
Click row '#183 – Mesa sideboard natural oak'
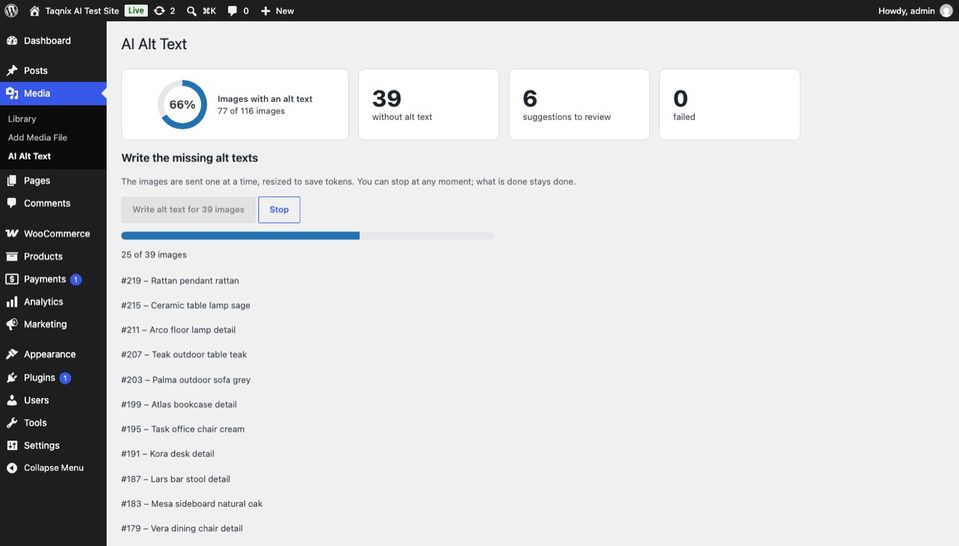(191, 504)
